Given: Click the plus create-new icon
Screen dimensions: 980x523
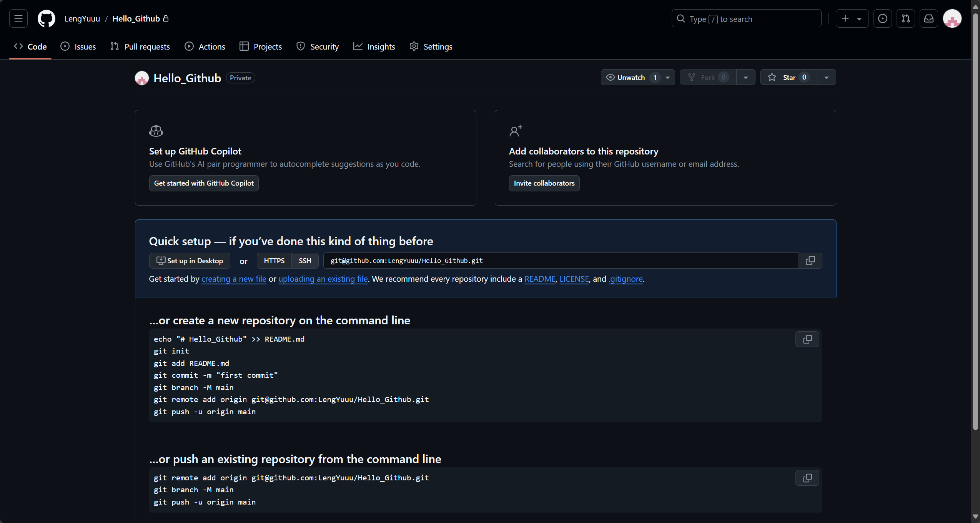Looking at the screenshot, I should pos(845,18).
